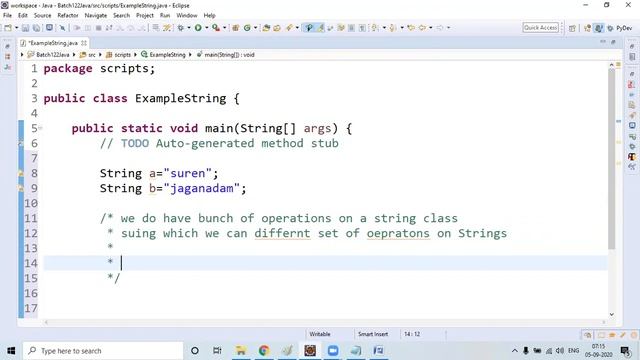Click the Save toolbar icon

(x=25, y=28)
